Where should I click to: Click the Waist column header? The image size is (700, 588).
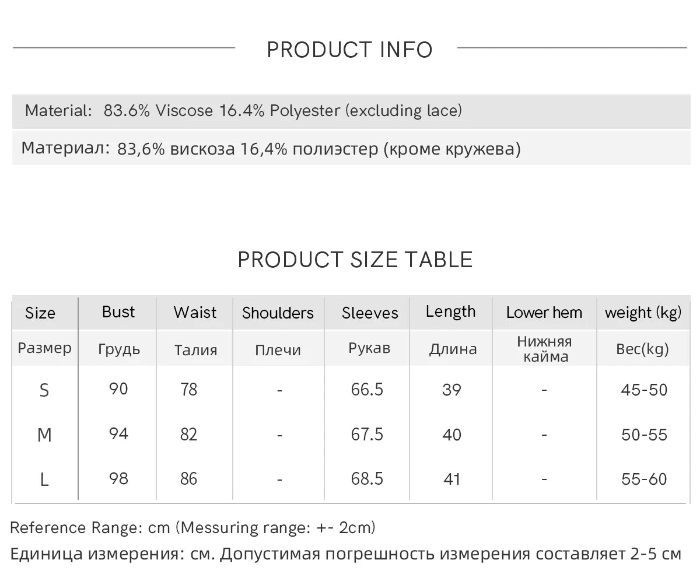click(195, 313)
